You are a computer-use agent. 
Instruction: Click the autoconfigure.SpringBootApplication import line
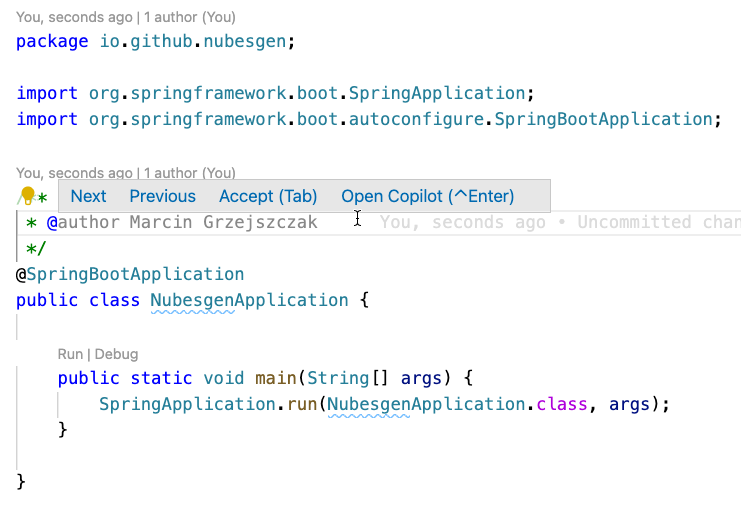coord(369,119)
